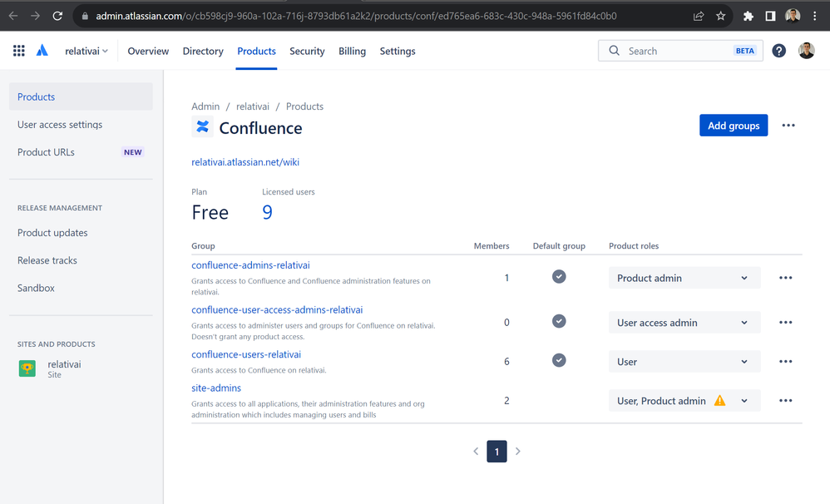Image resolution: width=830 pixels, height=504 pixels.
Task: Open User access admin role dropdown
Action: coord(684,323)
